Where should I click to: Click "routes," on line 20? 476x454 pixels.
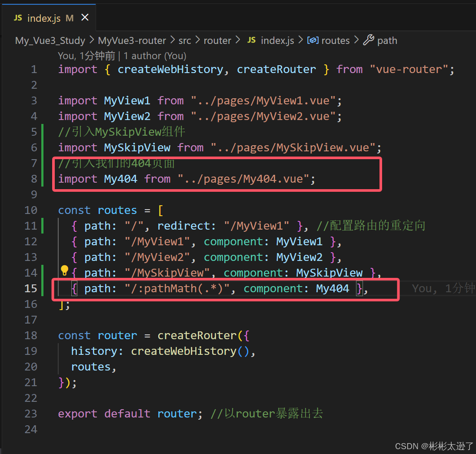(x=93, y=367)
